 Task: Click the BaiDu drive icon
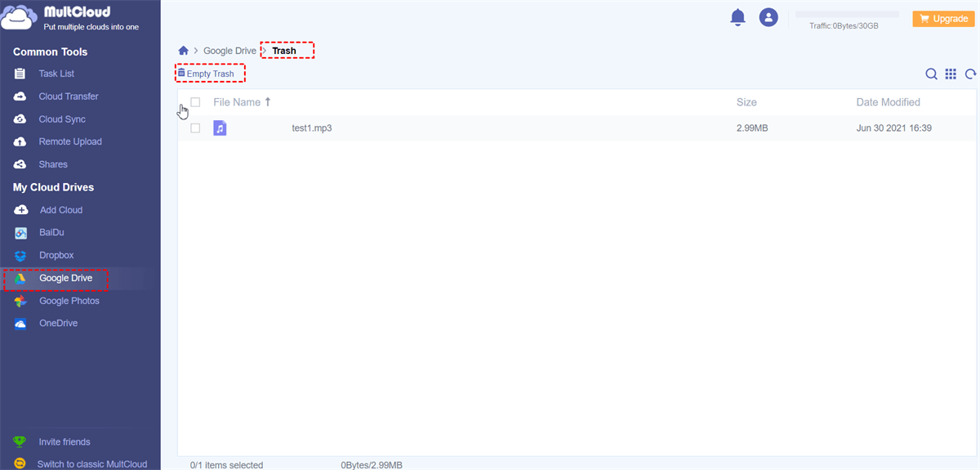click(21, 233)
